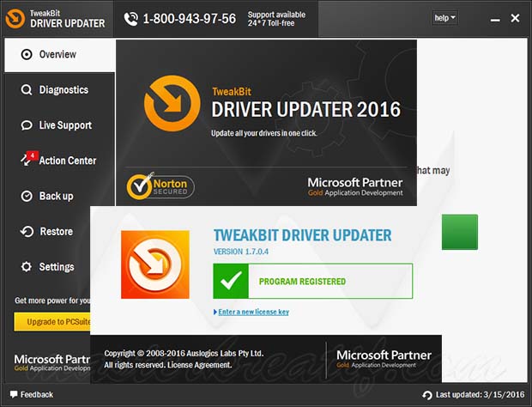Click the VERSION 1.7.0.4 text
Image resolution: width=532 pixels, height=407 pixels.
point(241,252)
